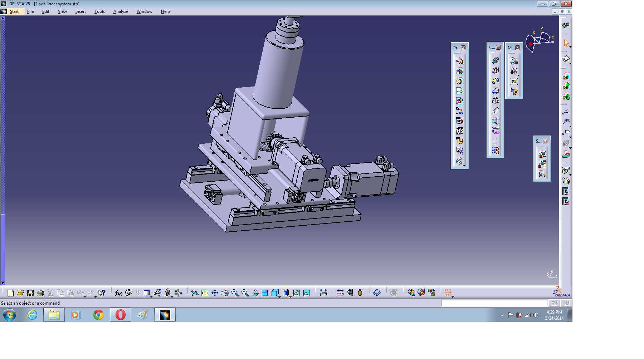The height and width of the screenshot is (359, 644).
Task: Open the Design Table grid icon
Action: tap(147, 293)
